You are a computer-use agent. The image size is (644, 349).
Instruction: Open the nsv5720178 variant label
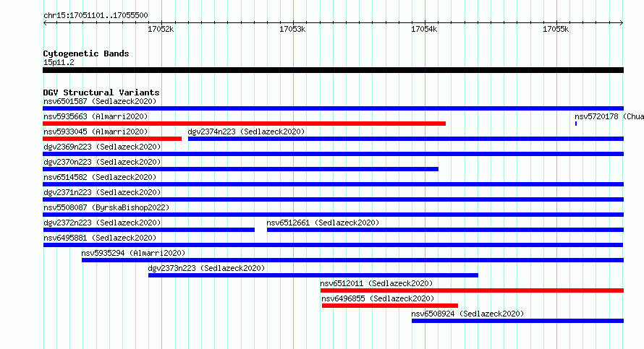pos(609,116)
